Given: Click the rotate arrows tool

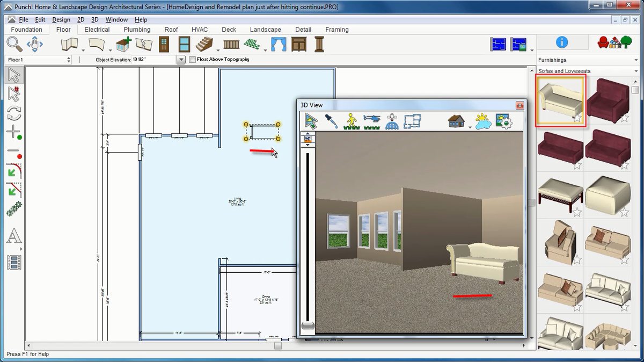Looking at the screenshot, I should click(x=14, y=113).
